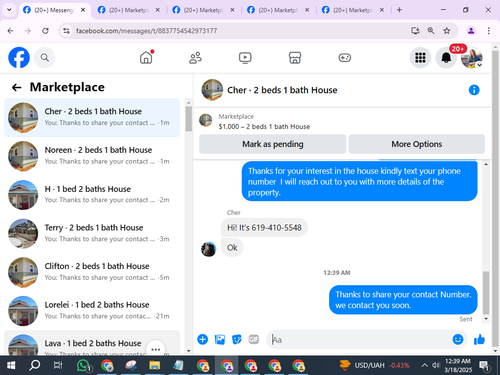Send a thumbs-up like
500x375 pixels.
pyautogui.click(x=479, y=339)
